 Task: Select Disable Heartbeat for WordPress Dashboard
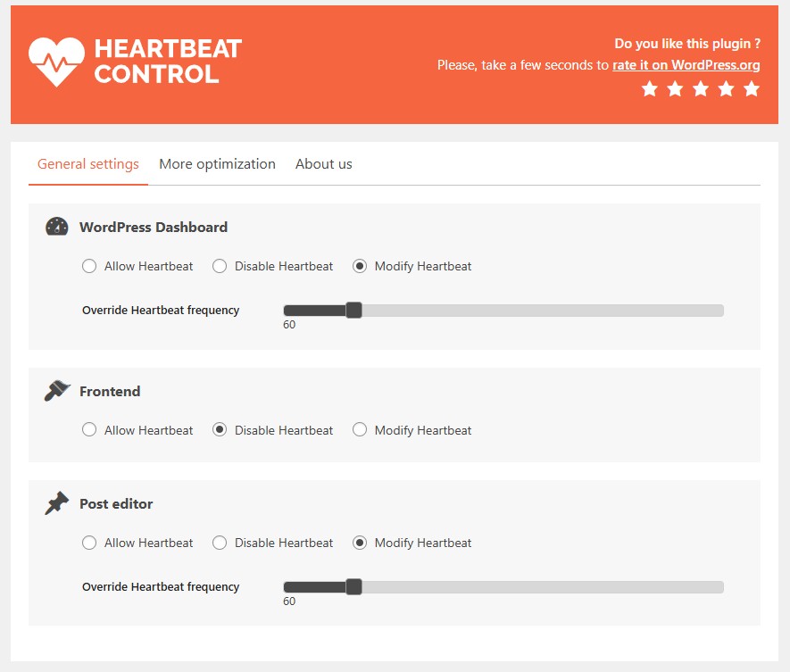pos(220,266)
